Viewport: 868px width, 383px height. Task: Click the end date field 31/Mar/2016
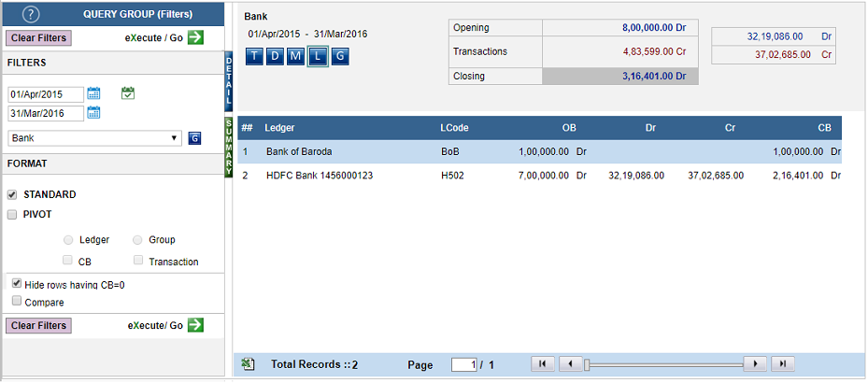(46, 113)
